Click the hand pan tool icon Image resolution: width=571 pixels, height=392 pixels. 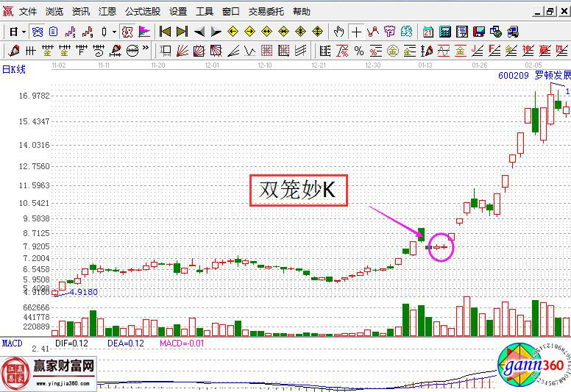coord(338,32)
